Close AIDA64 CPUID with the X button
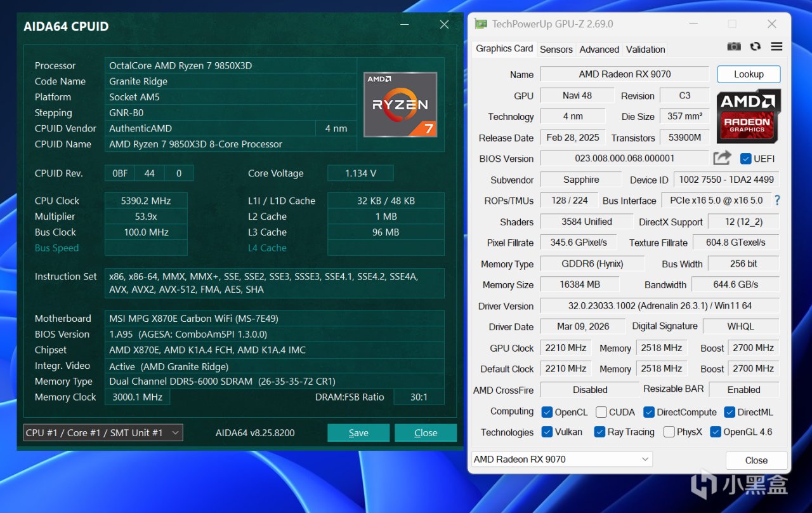Screen dimensions: 812x513 pos(444,25)
